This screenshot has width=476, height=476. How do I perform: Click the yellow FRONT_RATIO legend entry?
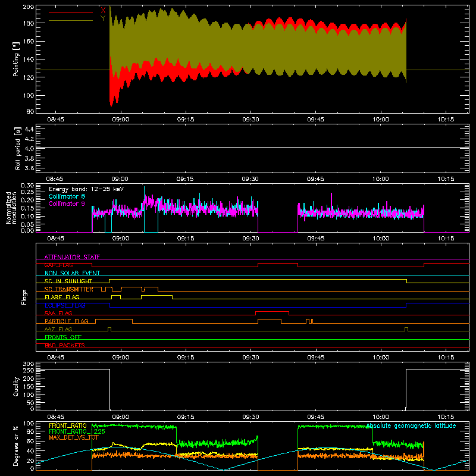pos(68,425)
